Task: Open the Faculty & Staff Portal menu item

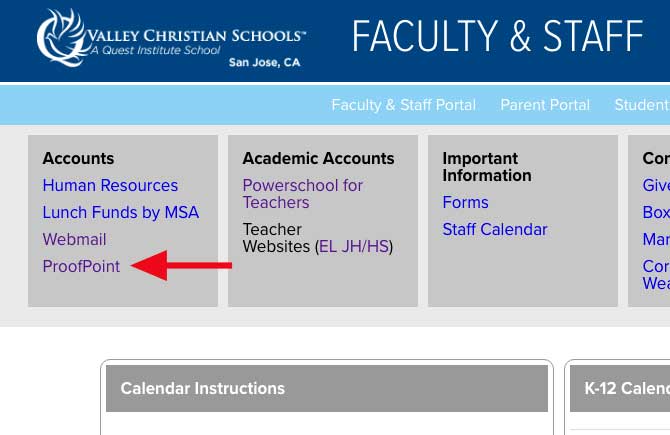Action: point(403,104)
